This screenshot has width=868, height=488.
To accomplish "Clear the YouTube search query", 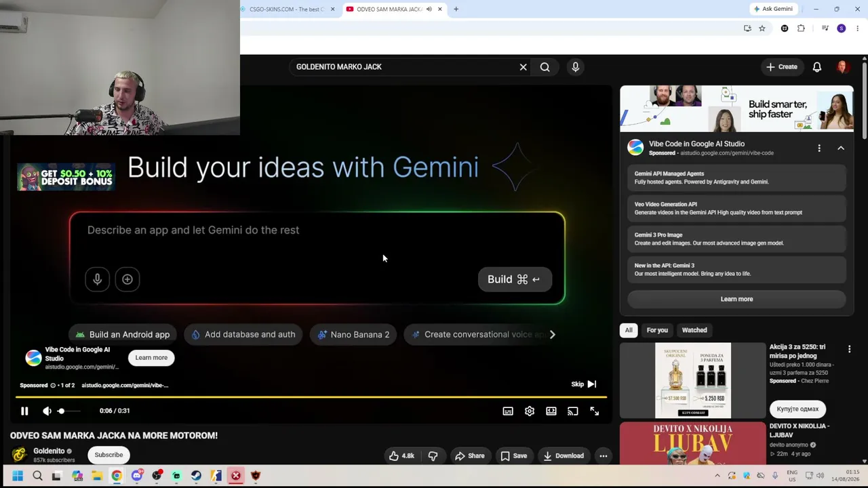I will click(x=524, y=67).
